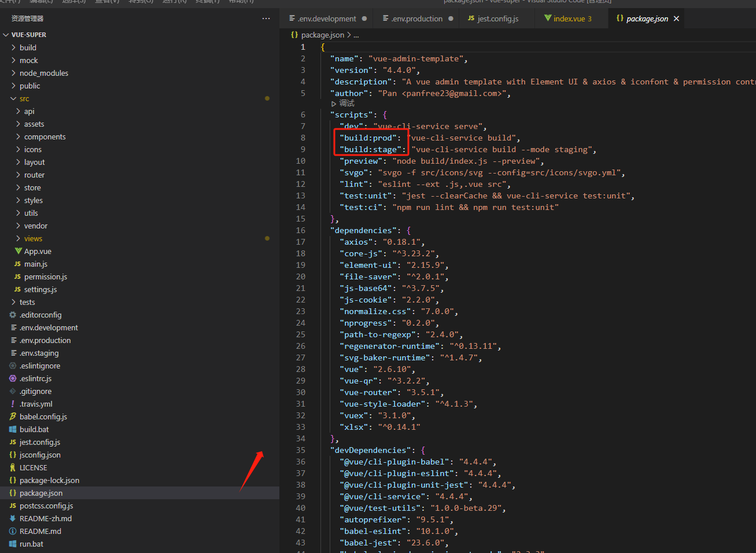
Task: Click the .eslintignore file icon
Action: pyautogui.click(x=13, y=366)
